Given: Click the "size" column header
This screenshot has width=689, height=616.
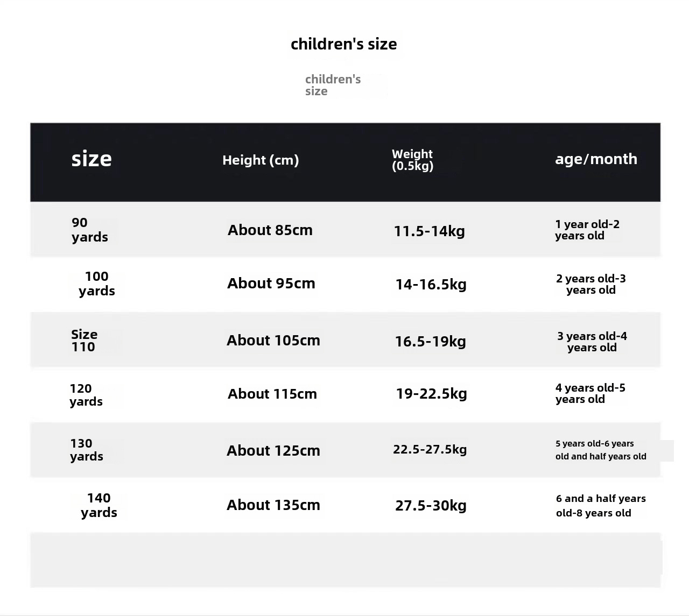Looking at the screenshot, I should click(x=92, y=159).
